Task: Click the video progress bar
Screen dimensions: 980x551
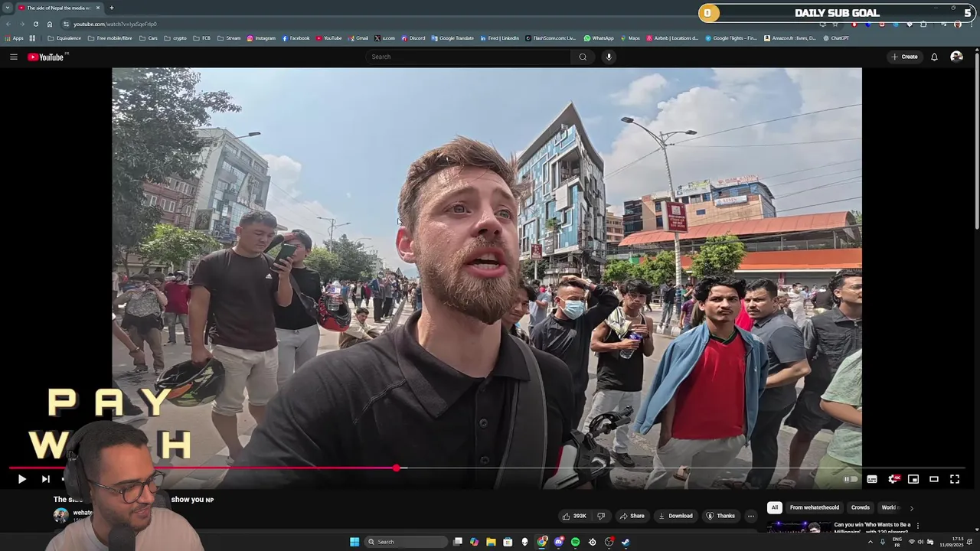Action: coord(487,468)
